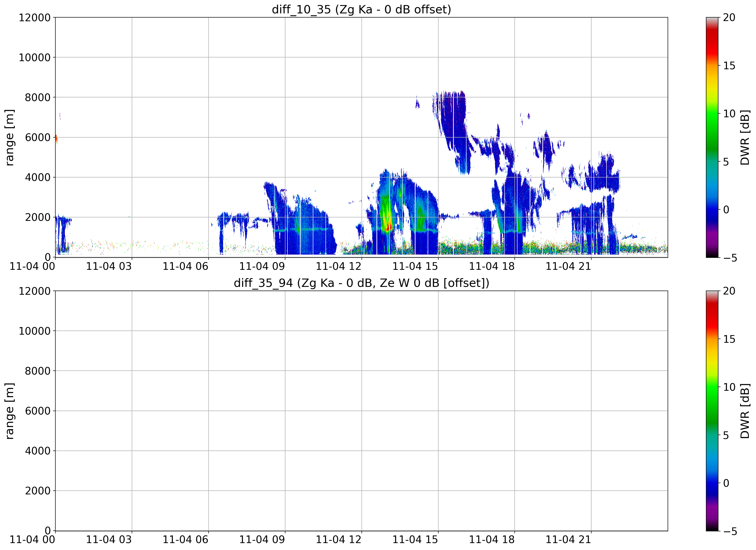Click the "11-04 12" tick under diff_35_94 plot

(x=339, y=540)
